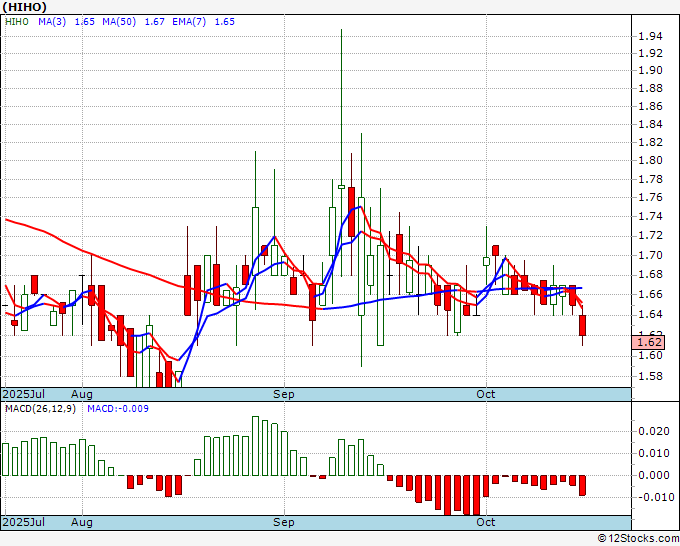This screenshot has width=680, height=546.
Task: Click the Sep marker below MACD panel
Action: coord(284,522)
